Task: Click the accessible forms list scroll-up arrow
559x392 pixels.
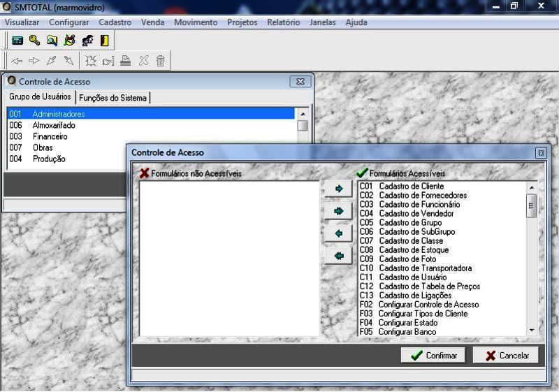Action: (531, 187)
